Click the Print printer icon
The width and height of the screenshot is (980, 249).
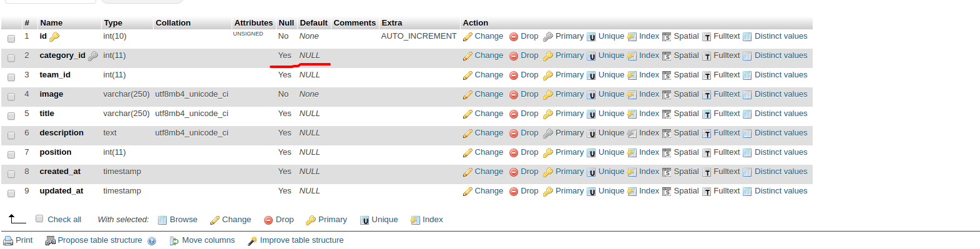(x=8, y=241)
